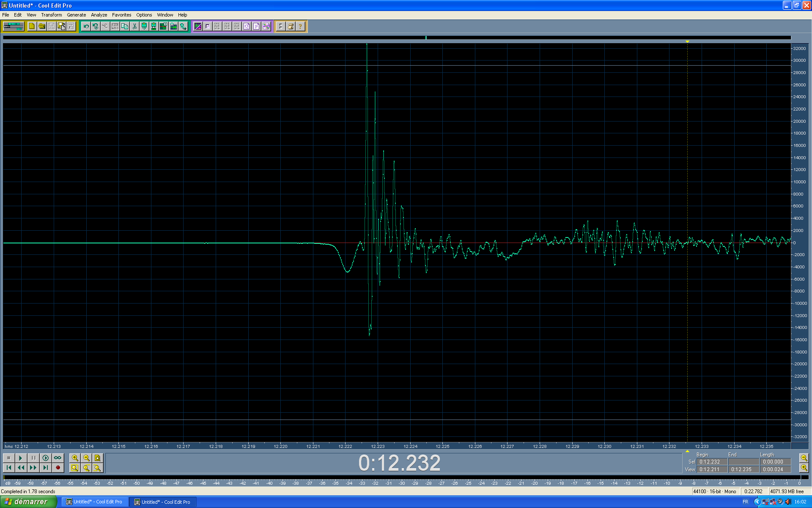Click the yellow cursor marker above waveform
The image size is (812, 508).
687,41
